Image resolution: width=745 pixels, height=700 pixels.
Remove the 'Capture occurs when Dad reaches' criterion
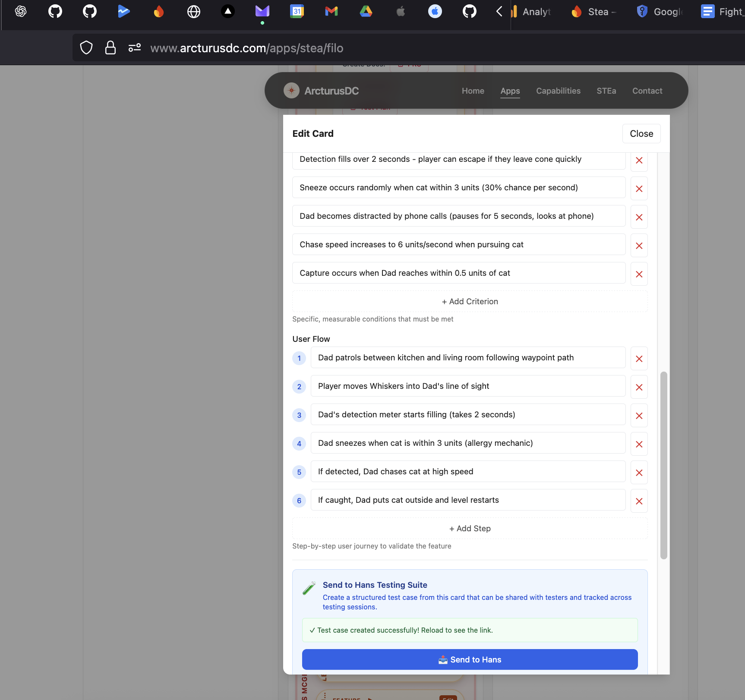[x=639, y=274]
